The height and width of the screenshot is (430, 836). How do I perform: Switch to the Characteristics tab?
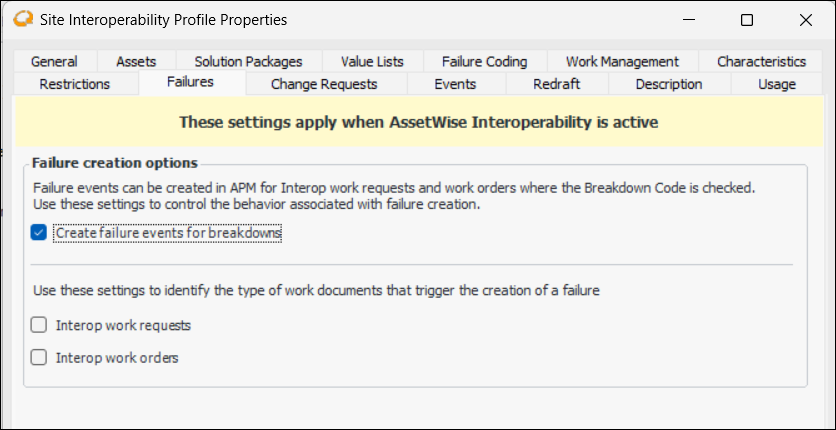click(x=761, y=62)
